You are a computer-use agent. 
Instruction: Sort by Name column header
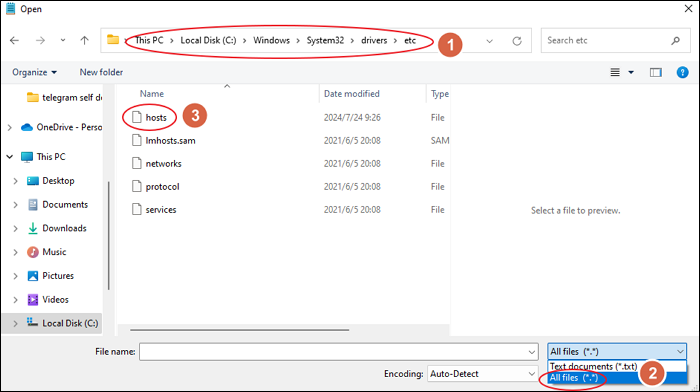tap(152, 94)
